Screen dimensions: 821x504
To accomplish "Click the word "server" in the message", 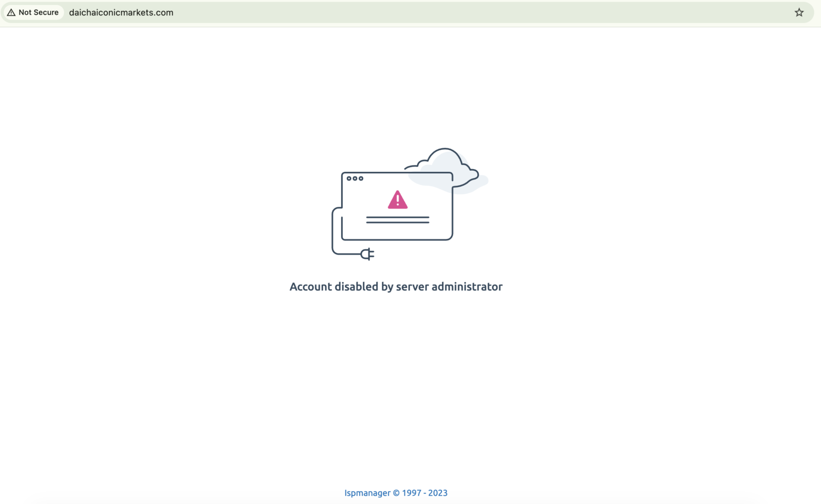I will click(412, 287).
